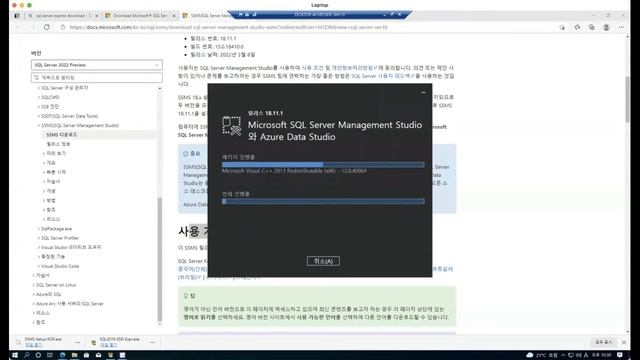Open SSMS-Setup-KOR.exe download options menu
This screenshot has width=640, height=360.
pos(78,342)
